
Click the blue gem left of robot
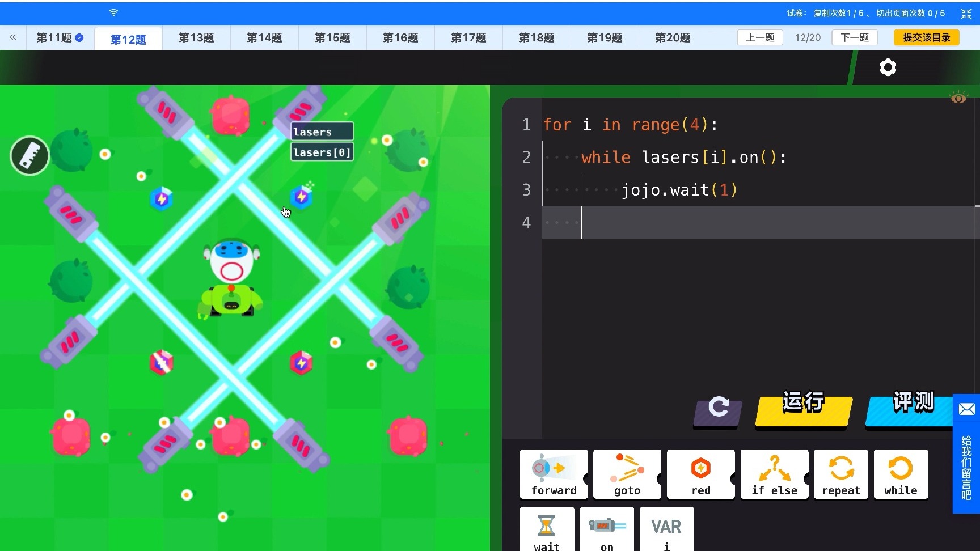pos(162,198)
